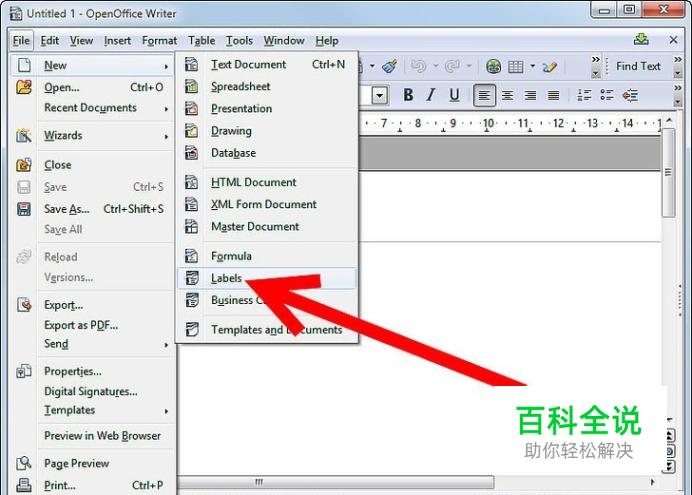The image size is (692, 495).
Task: Open Table icon dropdown arrow
Action: pos(533,66)
